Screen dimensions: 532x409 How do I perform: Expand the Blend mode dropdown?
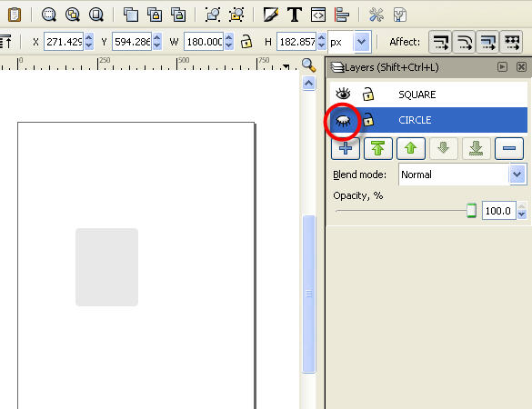517,175
